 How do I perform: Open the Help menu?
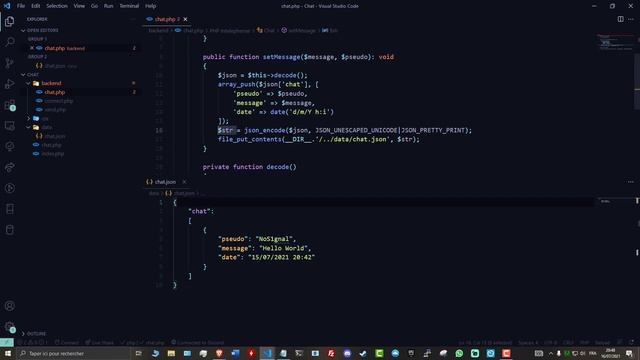(x=151, y=6)
